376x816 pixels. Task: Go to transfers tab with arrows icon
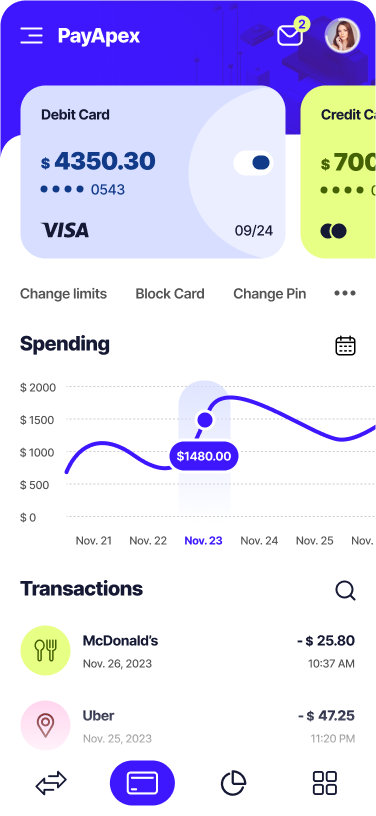tap(51, 783)
